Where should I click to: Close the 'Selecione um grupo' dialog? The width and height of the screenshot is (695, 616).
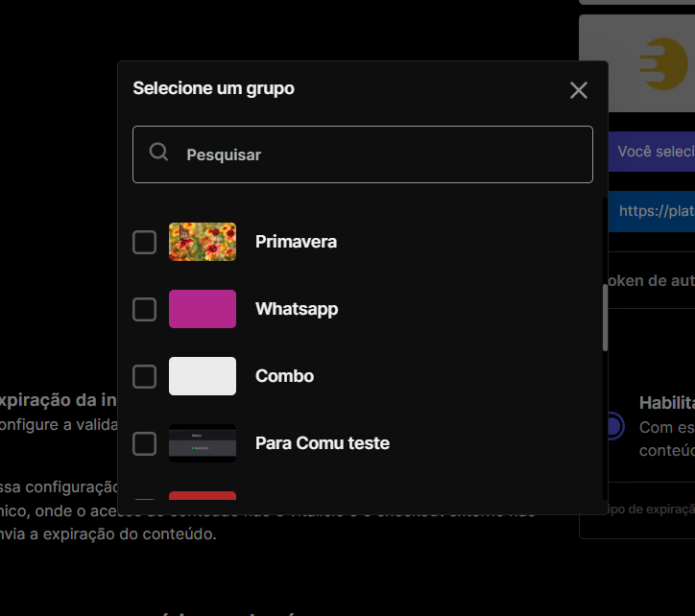[x=578, y=90]
